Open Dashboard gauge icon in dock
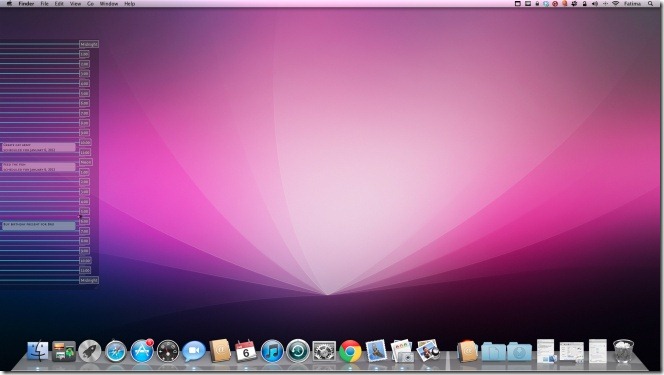 click(x=168, y=351)
